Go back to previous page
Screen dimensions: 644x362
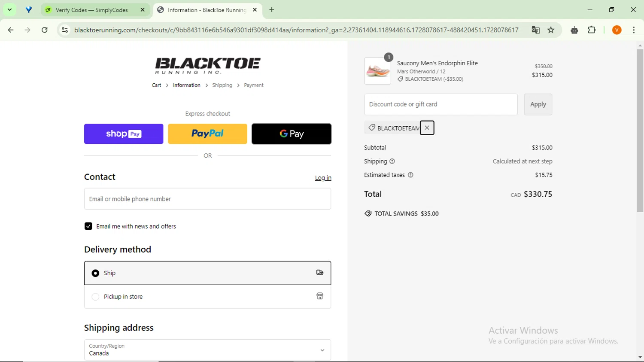(x=11, y=30)
